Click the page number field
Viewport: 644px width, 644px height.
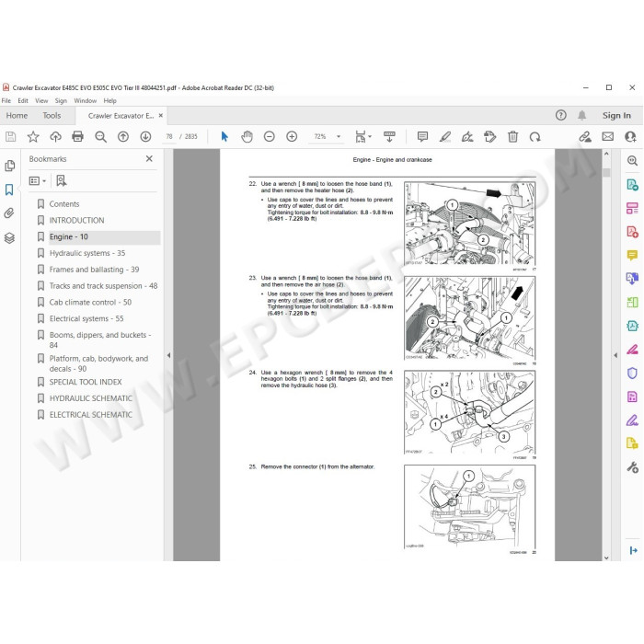(x=169, y=137)
